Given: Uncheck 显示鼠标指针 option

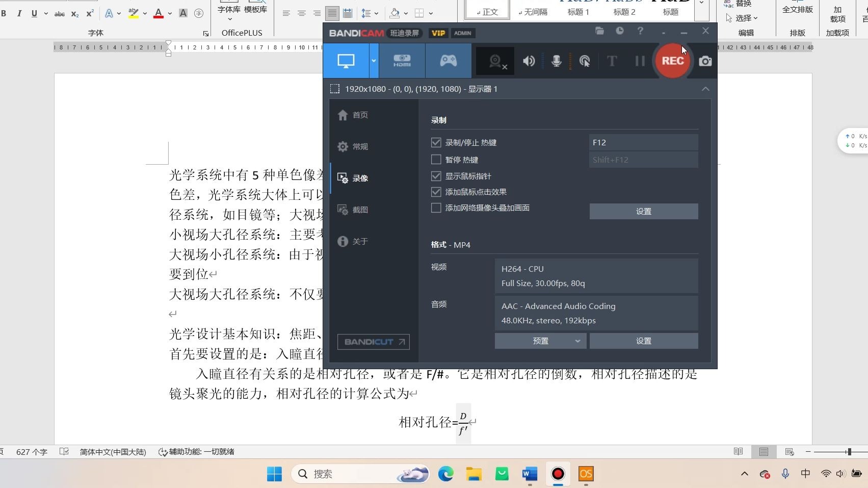Looking at the screenshot, I should coord(436,176).
